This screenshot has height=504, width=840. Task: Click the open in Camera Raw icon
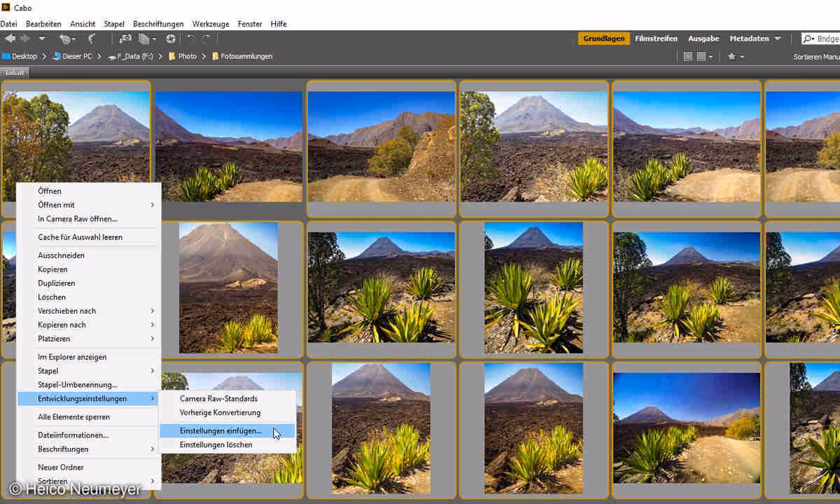click(171, 38)
